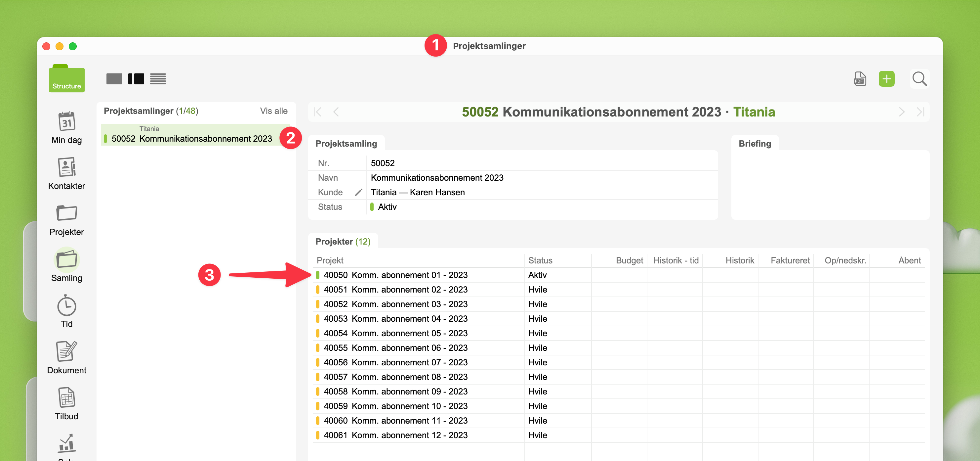Switch to split two-pane view layout
The image size is (980, 461).
click(x=136, y=79)
